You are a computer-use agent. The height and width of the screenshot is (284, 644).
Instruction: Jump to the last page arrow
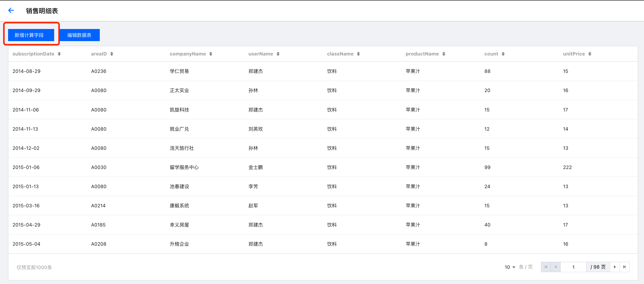click(x=625, y=267)
